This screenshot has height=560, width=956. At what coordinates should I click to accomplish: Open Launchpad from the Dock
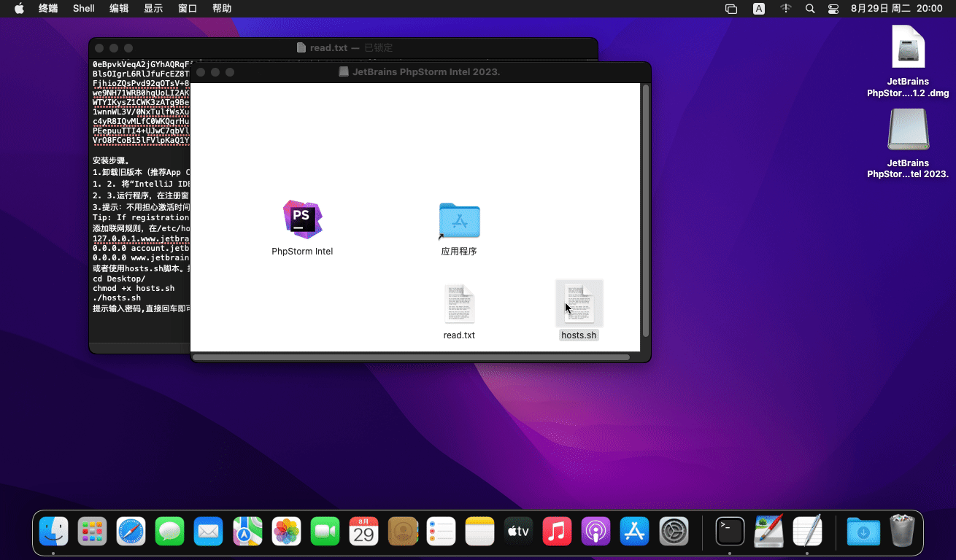pyautogui.click(x=92, y=532)
